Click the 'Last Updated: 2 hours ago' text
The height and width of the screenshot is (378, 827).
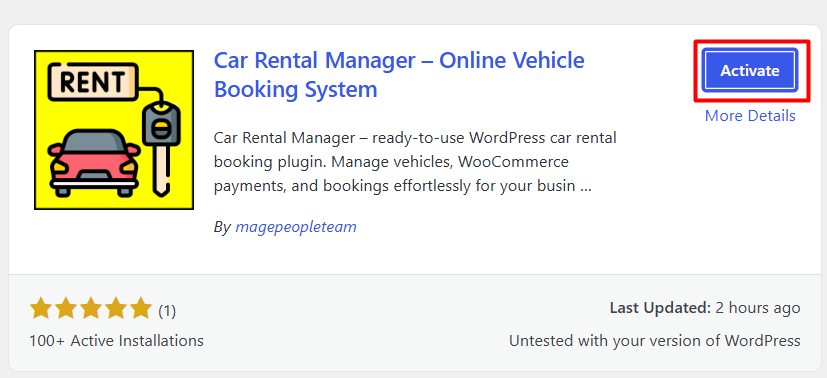(705, 308)
